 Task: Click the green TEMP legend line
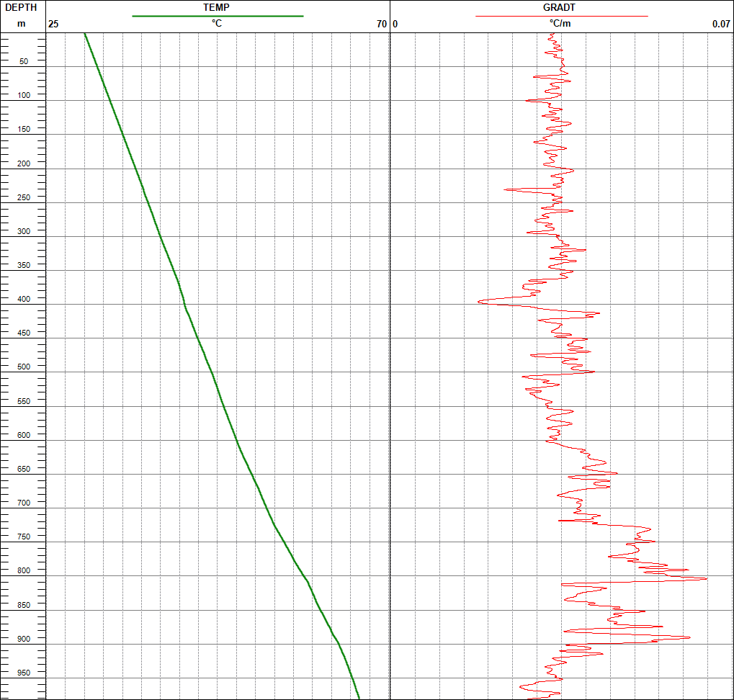click(x=218, y=16)
